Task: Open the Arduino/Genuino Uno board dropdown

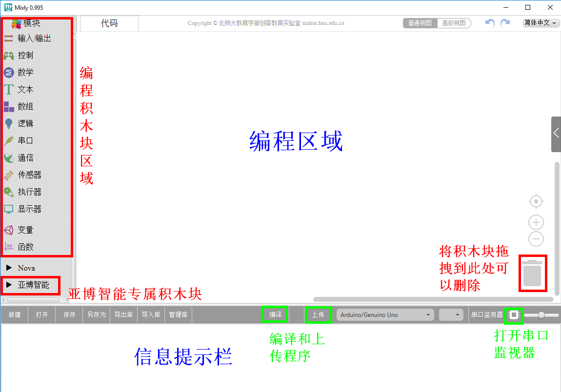Action: coord(385,315)
